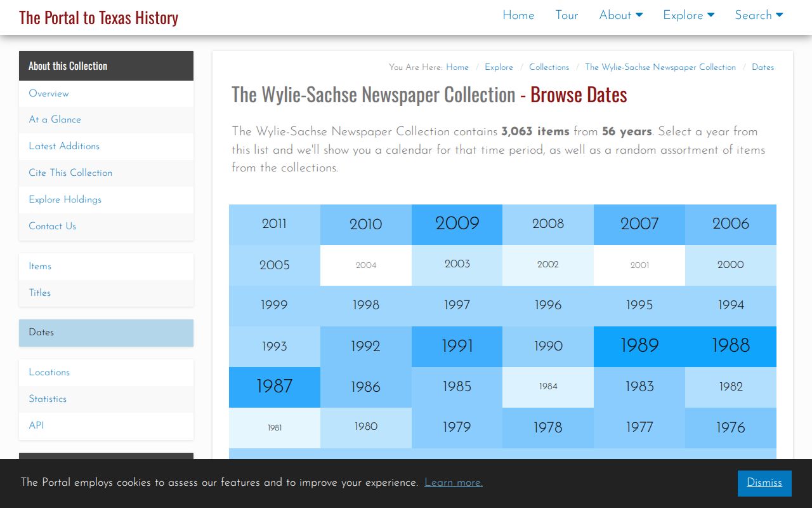Pick year 1984 from the grid
The width and height of the screenshot is (812, 508).
pos(548,387)
